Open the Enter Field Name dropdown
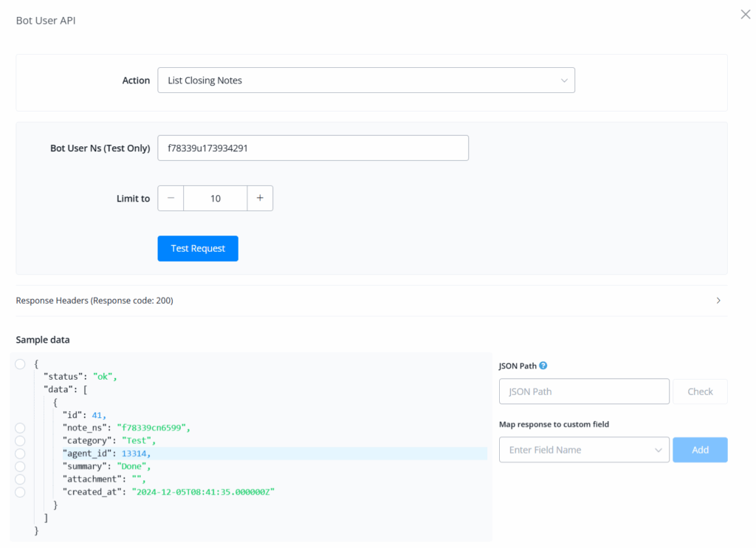756x548 pixels. point(584,450)
